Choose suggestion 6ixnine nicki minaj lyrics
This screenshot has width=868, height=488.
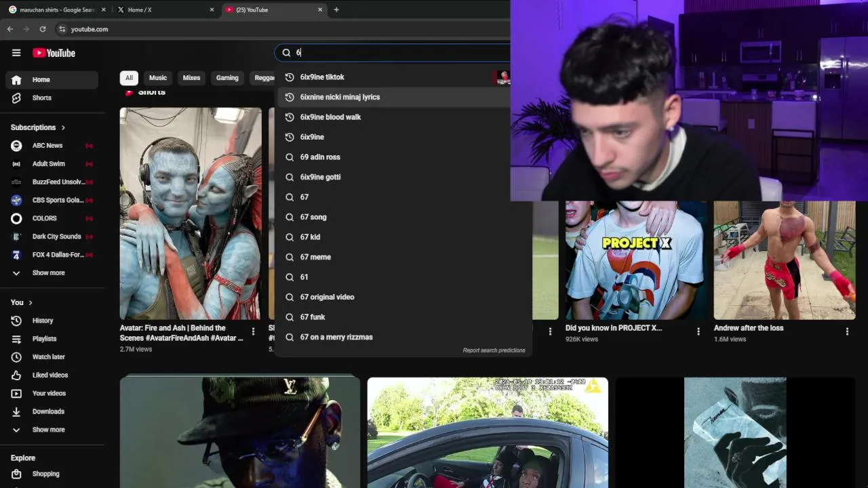click(x=395, y=97)
